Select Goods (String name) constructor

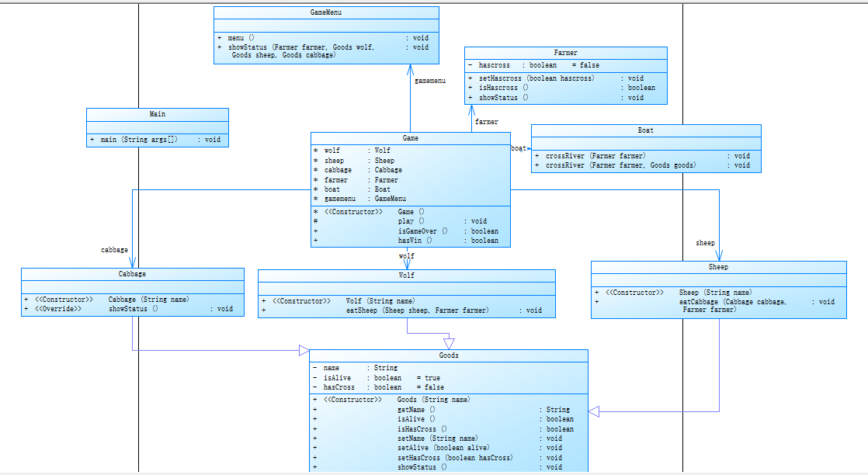pos(391,400)
